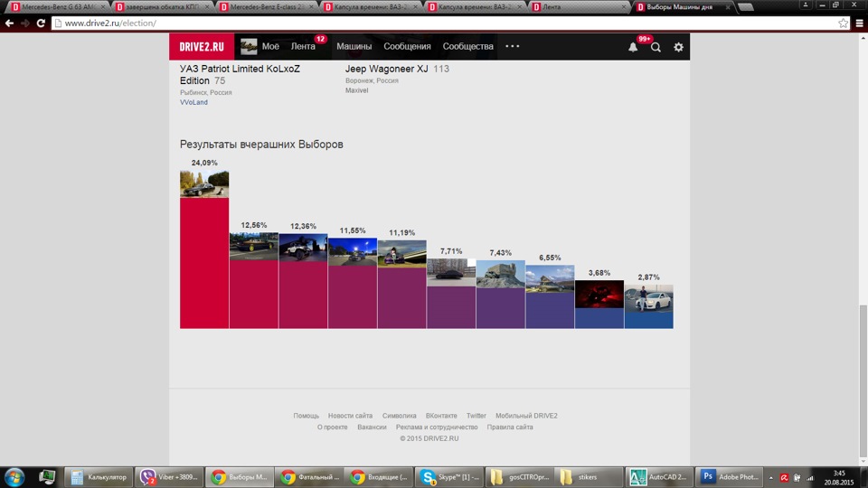Open the 7,43% car thumbnail

point(500,274)
